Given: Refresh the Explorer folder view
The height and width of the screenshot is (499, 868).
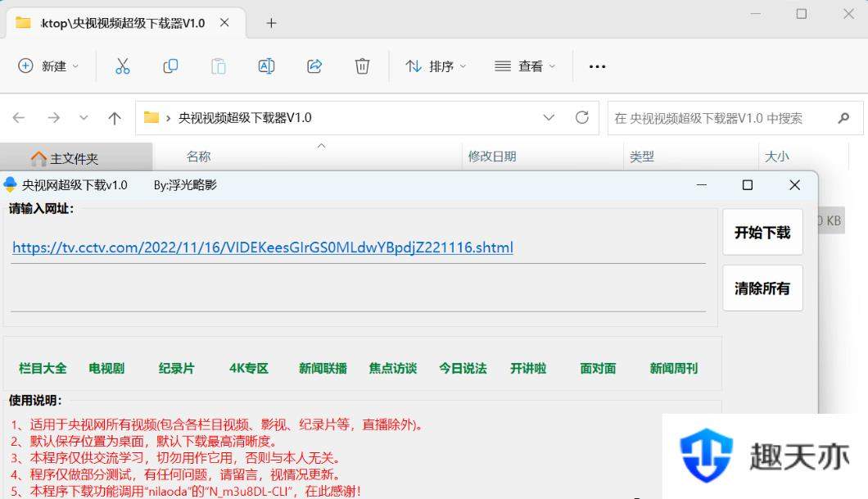Looking at the screenshot, I should tap(581, 117).
